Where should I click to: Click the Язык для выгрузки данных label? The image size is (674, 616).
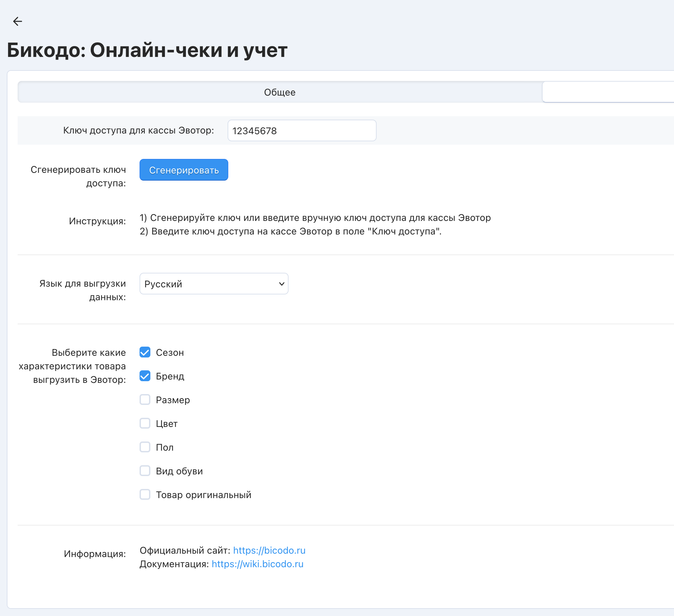[83, 290]
